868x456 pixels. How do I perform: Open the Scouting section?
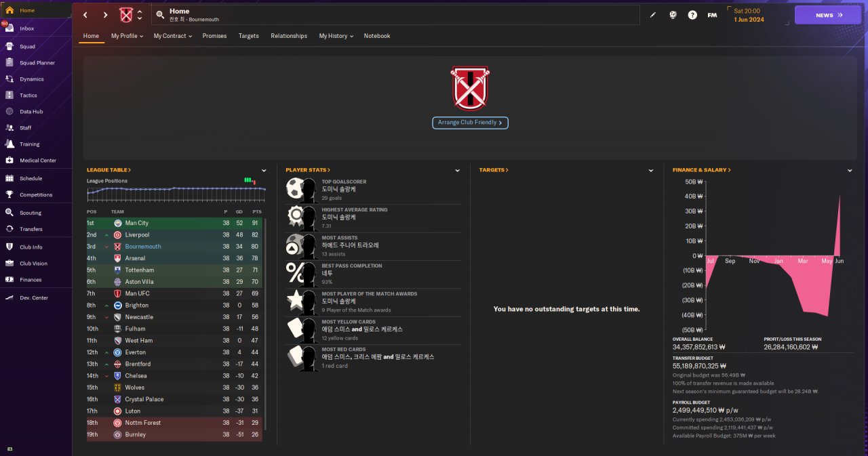pos(35,213)
